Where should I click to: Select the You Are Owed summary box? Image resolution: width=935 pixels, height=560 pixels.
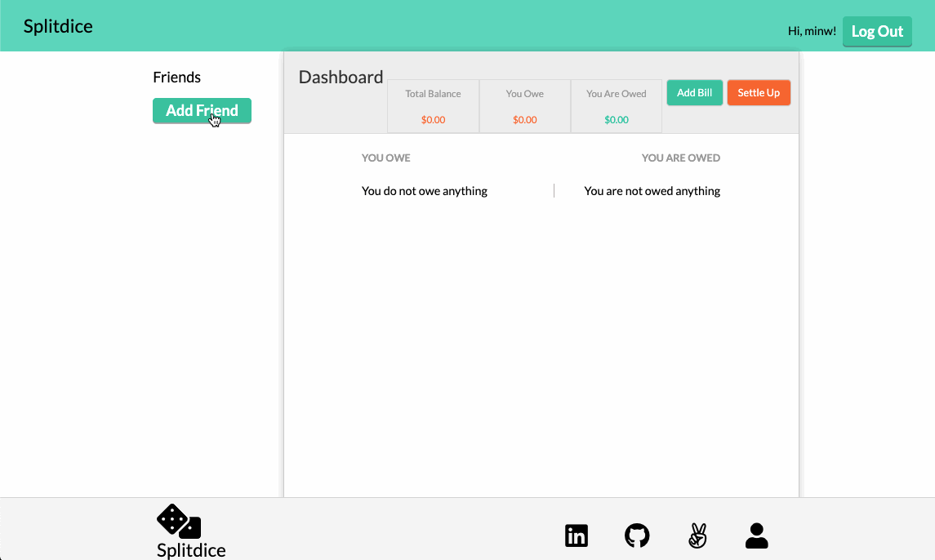pyautogui.click(x=616, y=106)
